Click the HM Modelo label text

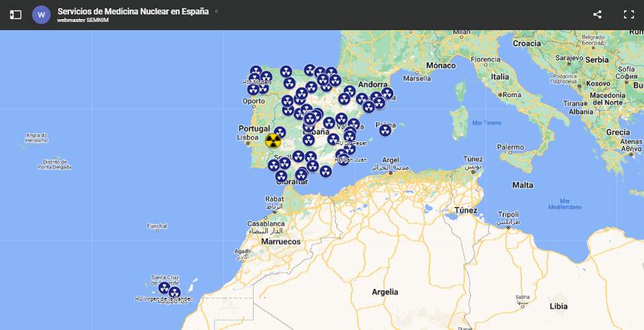pos(257,82)
